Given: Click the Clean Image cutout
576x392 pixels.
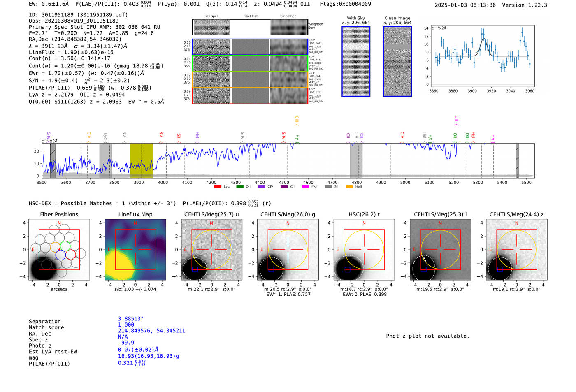Looking at the screenshot, I should pos(397,61).
